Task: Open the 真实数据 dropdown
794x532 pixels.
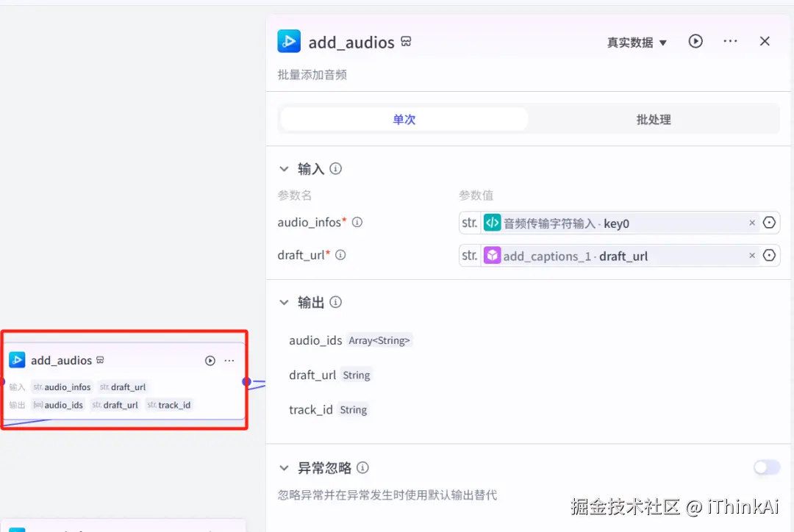Action: tap(637, 42)
